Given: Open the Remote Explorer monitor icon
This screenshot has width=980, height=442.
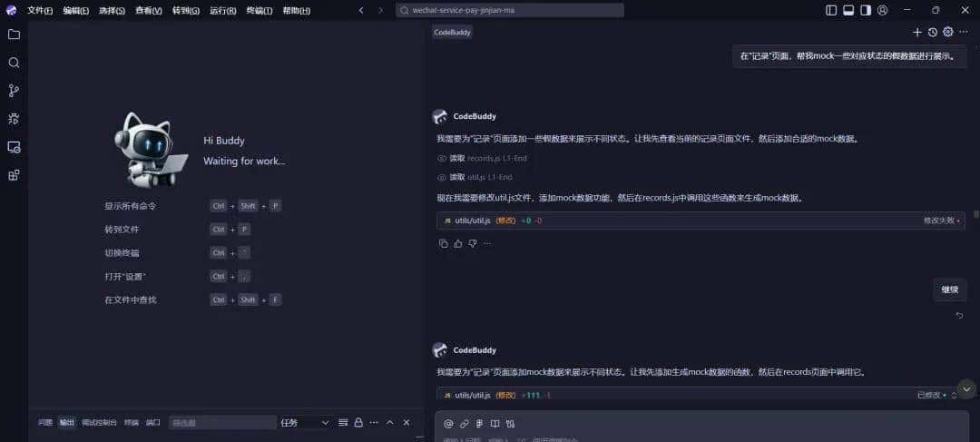Looking at the screenshot, I should click(x=14, y=147).
